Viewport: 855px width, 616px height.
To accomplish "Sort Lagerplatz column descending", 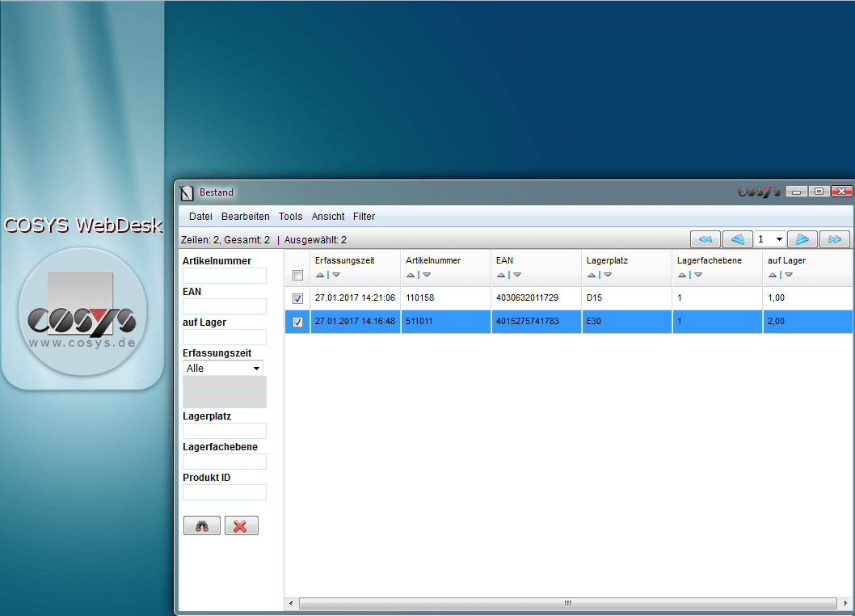I will tap(608, 275).
